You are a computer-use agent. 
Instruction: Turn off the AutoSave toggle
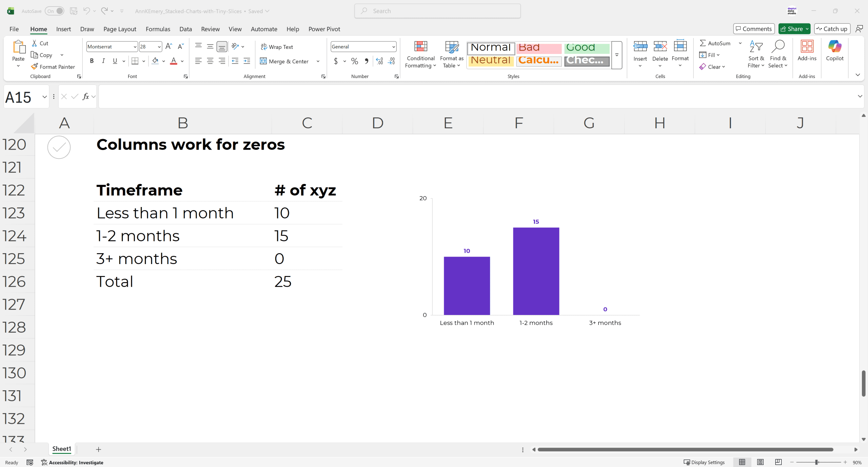[55, 11]
